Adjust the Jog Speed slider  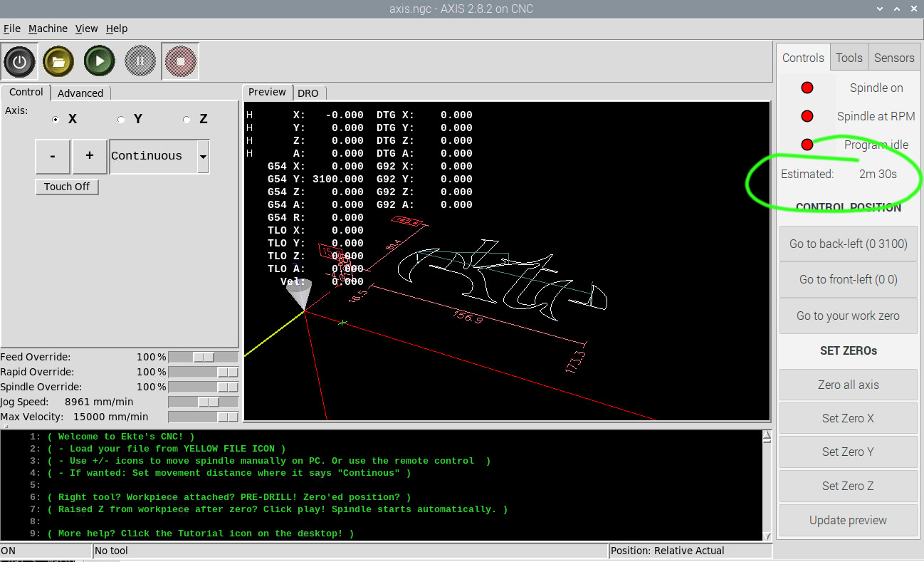204,402
